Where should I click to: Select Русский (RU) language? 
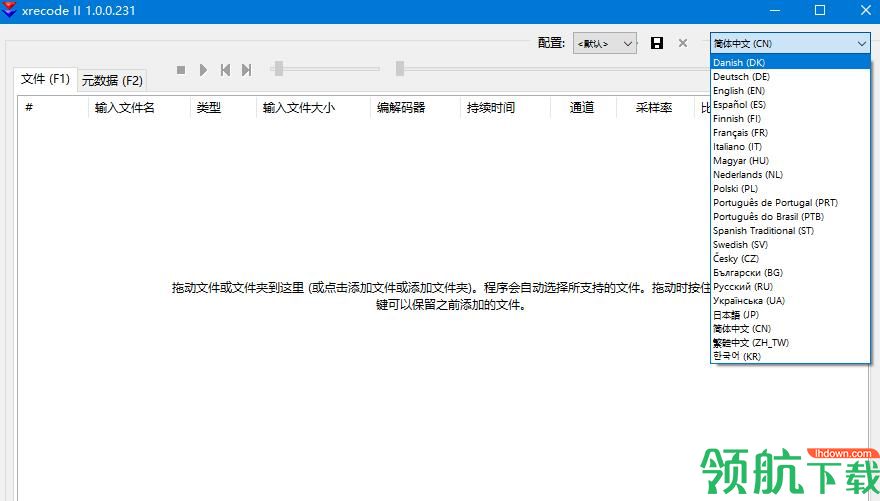(x=790, y=287)
